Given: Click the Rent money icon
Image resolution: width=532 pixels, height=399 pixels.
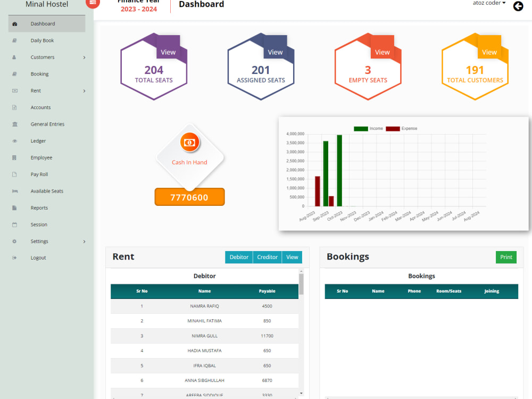Looking at the screenshot, I should coord(14,90).
